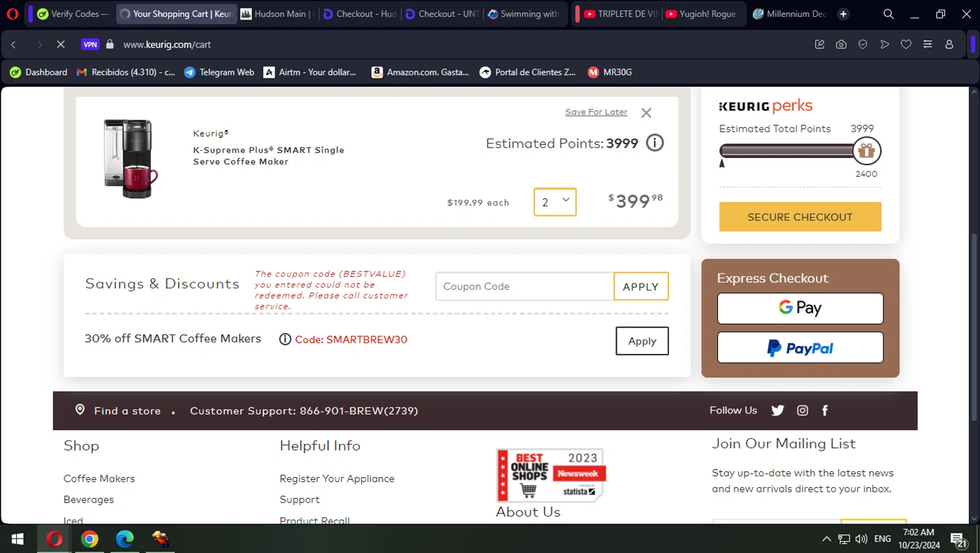Open the Windows Start button
This screenshot has height=553, width=980.
pyautogui.click(x=18, y=539)
